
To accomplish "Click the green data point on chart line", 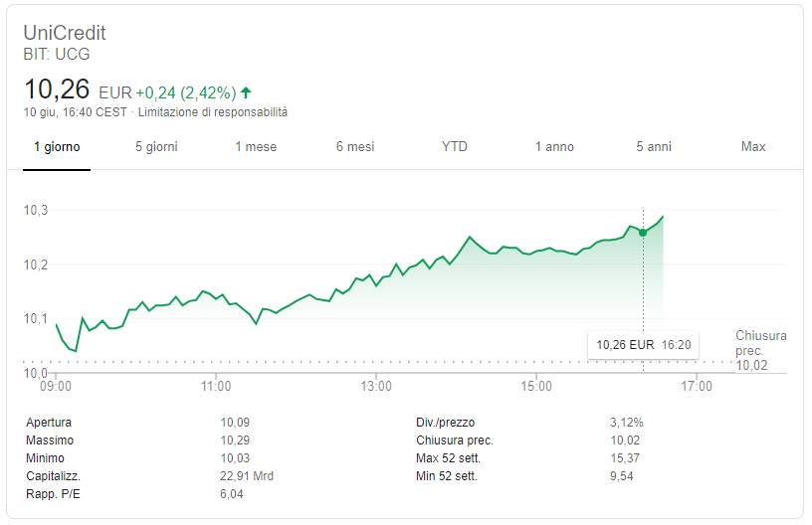I will [643, 233].
